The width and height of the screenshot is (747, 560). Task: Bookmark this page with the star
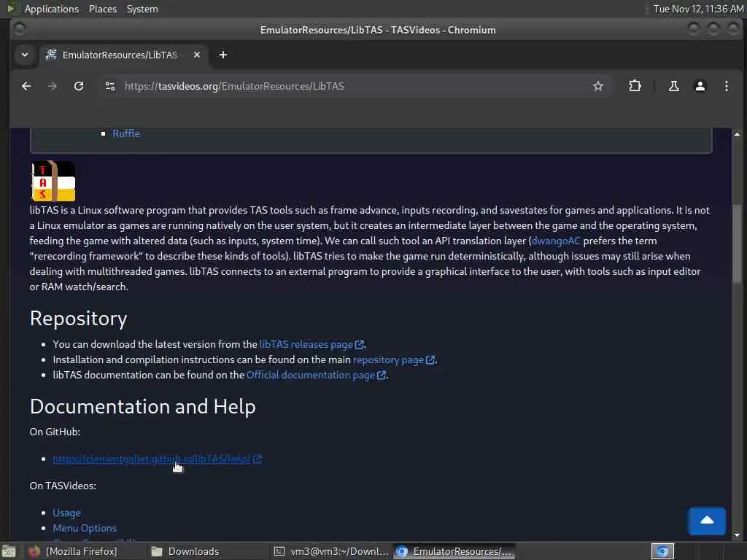click(x=598, y=86)
